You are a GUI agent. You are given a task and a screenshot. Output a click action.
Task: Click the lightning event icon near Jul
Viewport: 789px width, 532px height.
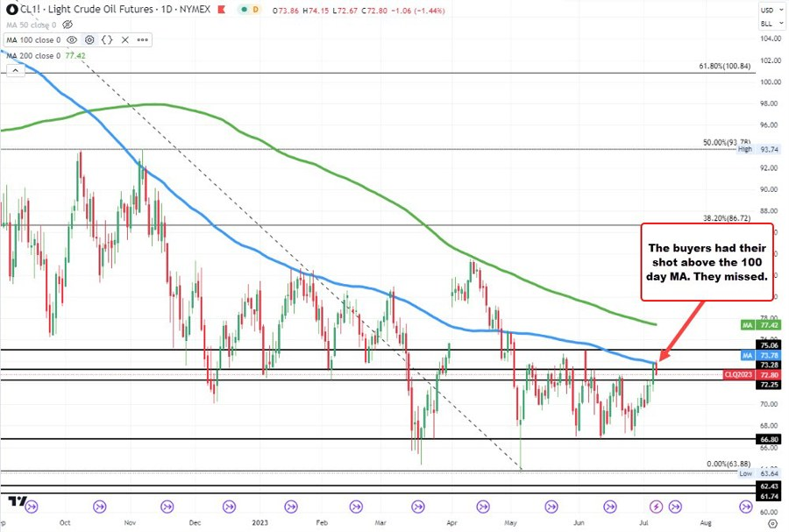(656, 506)
